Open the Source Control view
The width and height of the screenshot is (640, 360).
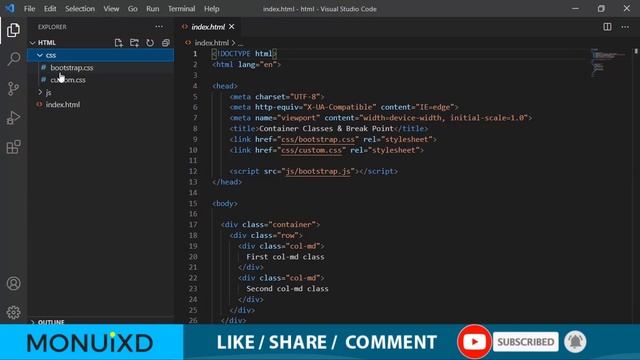click(x=13, y=89)
